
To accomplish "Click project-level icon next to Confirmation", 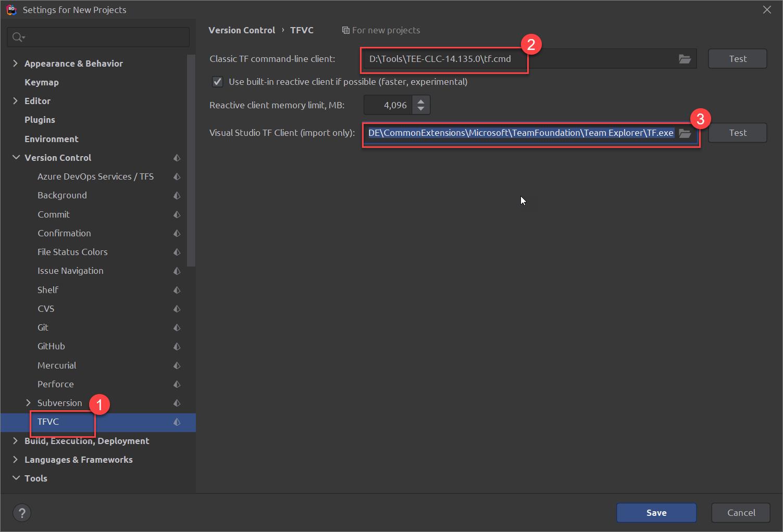I will point(177,233).
